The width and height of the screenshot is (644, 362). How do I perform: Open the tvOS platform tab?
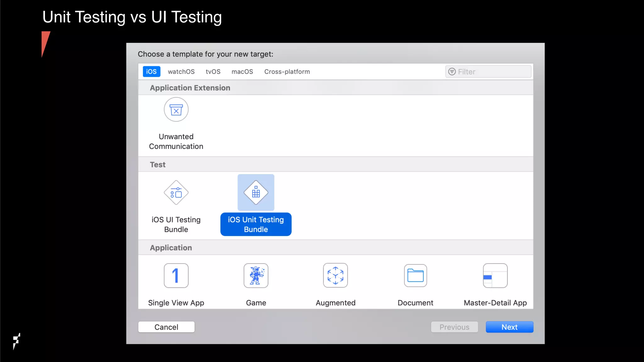point(213,72)
